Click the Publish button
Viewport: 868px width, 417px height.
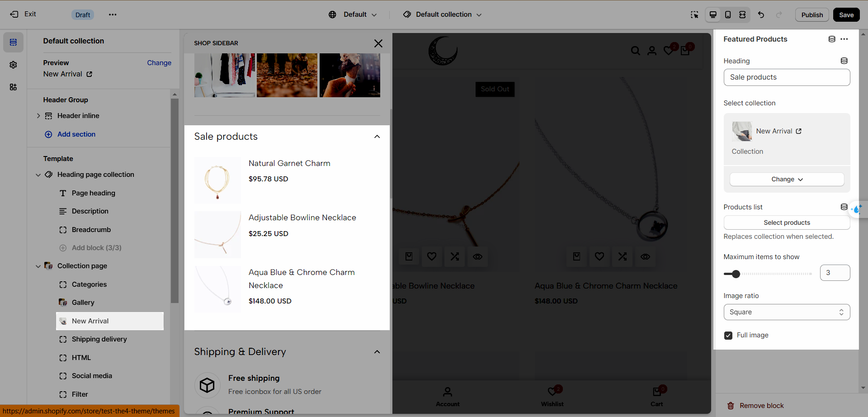point(812,14)
